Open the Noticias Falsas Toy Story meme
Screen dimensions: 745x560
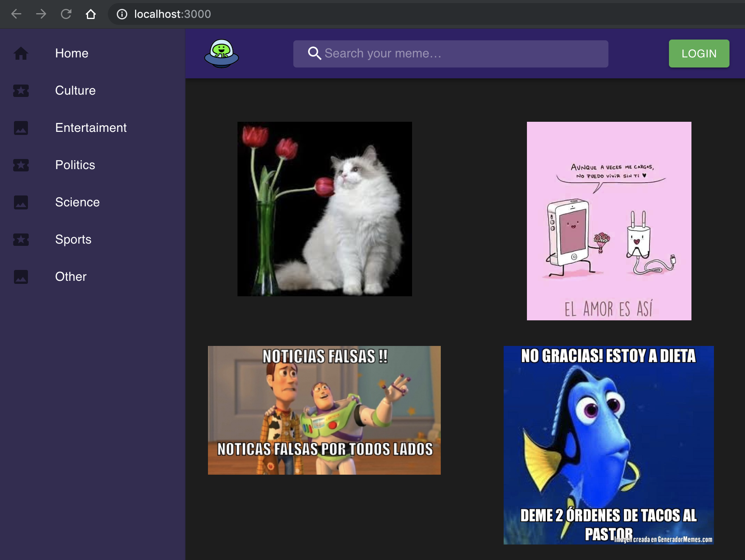(x=324, y=410)
